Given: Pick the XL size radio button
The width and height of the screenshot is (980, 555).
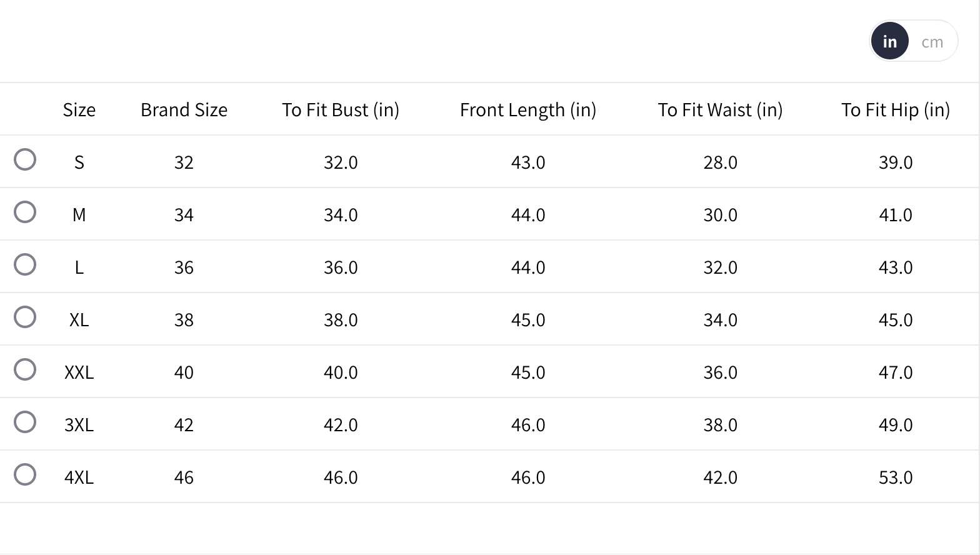Looking at the screenshot, I should tap(25, 317).
